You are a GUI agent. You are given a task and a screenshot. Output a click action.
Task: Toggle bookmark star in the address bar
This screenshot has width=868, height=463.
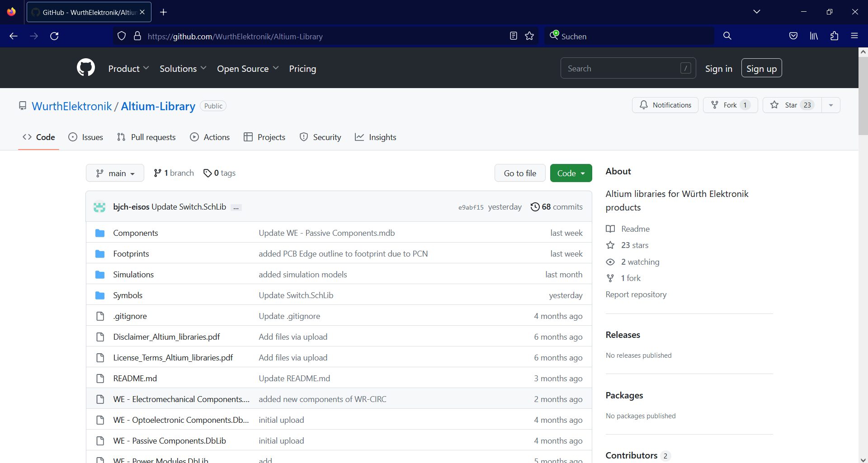click(x=530, y=36)
